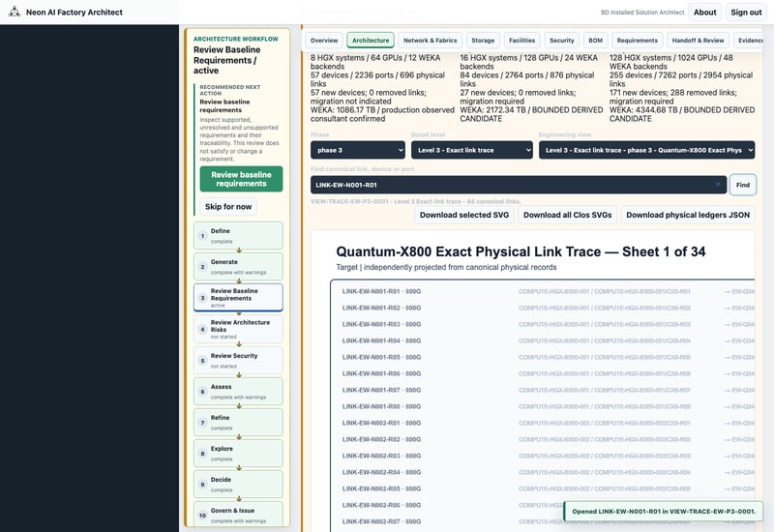Select workflow step 1 Define
This screenshot has width=774, height=532.
click(238, 235)
